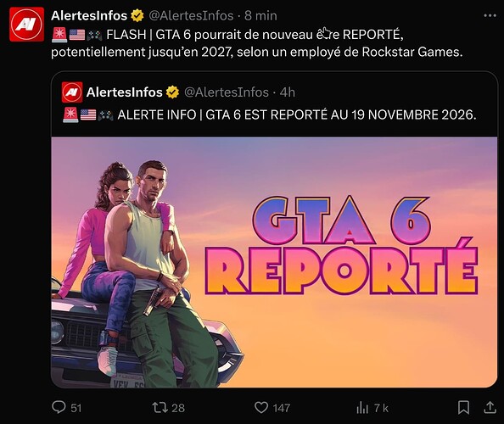Bookmark this tweet
This screenshot has height=424, width=504.
pos(463,407)
